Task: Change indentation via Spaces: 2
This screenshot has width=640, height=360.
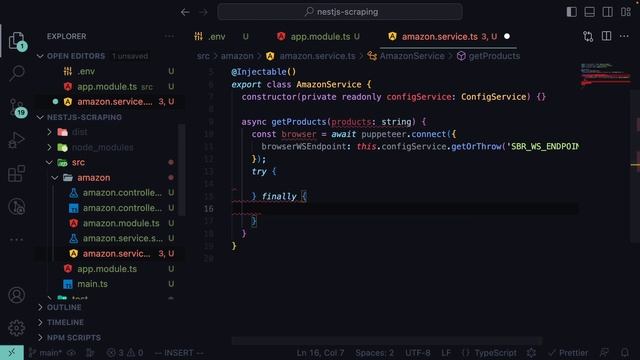Action: [x=374, y=353]
